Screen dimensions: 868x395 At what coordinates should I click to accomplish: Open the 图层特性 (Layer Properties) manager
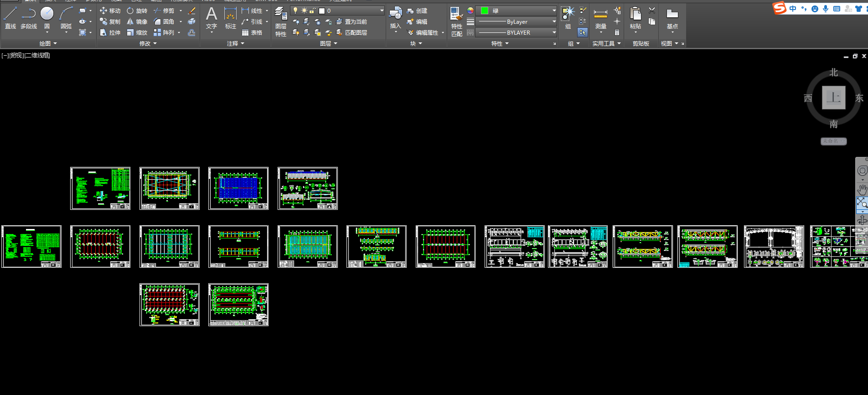(281, 23)
